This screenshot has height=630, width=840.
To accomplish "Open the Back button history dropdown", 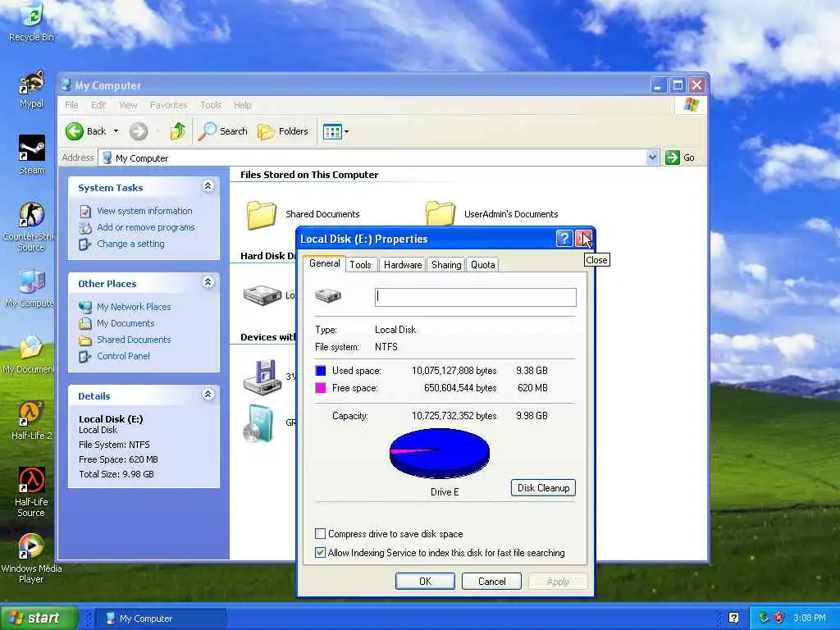I will coord(116,131).
